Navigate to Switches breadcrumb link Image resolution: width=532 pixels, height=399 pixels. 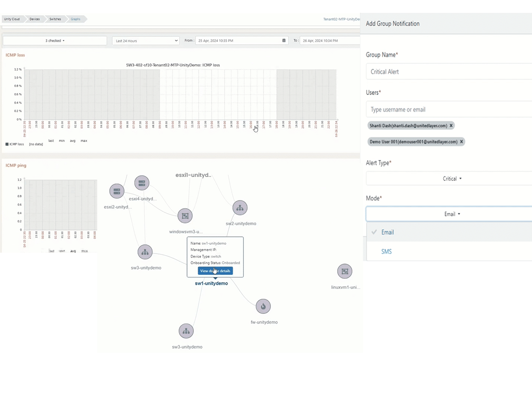point(55,19)
